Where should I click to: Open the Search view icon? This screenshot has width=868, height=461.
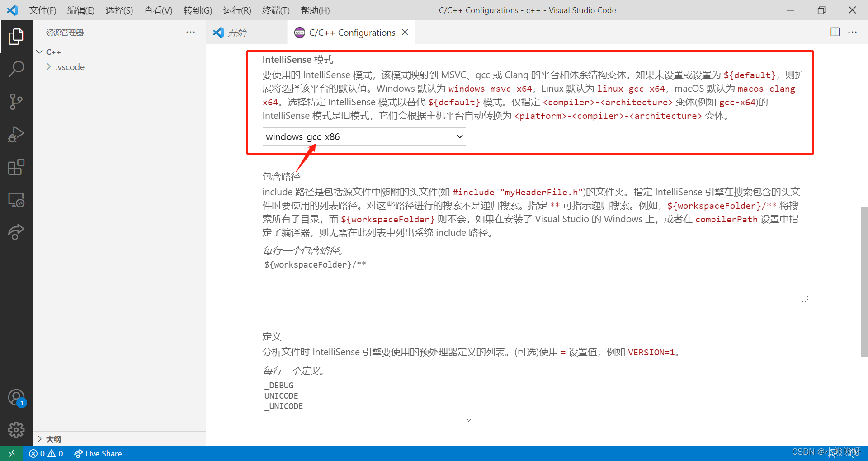[x=16, y=69]
